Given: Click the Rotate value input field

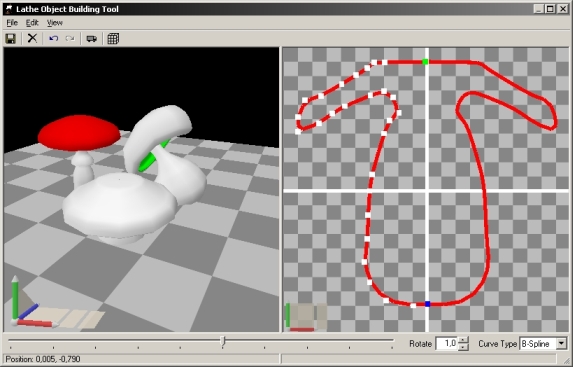Looking at the screenshot, I should (447, 344).
